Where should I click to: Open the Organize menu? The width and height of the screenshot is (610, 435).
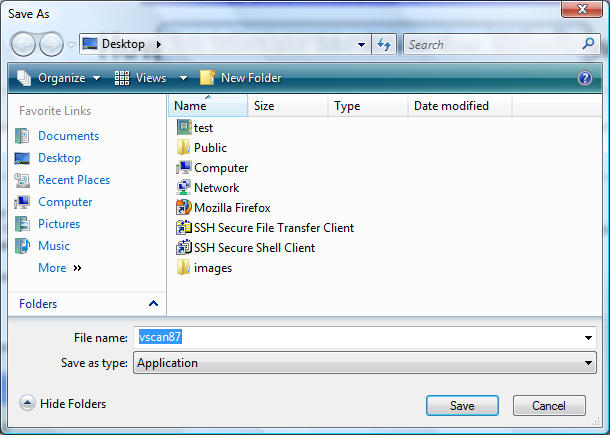59,78
